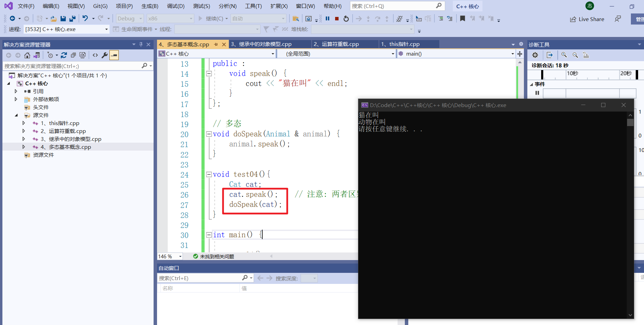Open the 生成(B) menu
Screen dimensions: 644x325
pyautogui.click(x=150, y=6)
